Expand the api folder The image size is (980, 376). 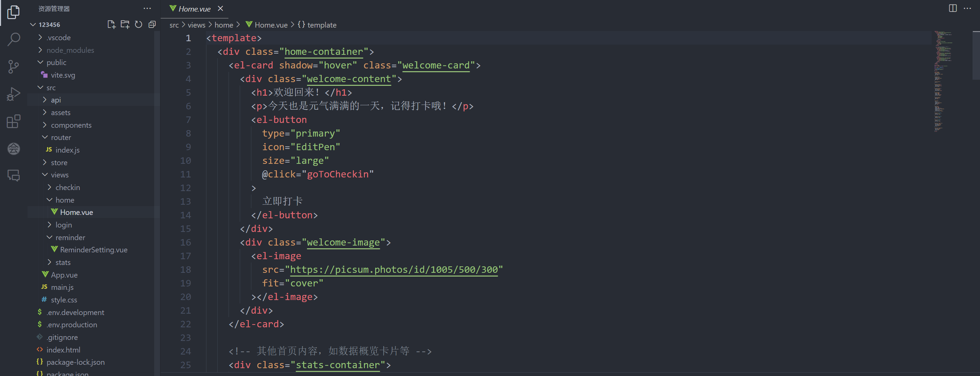pos(55,100)
